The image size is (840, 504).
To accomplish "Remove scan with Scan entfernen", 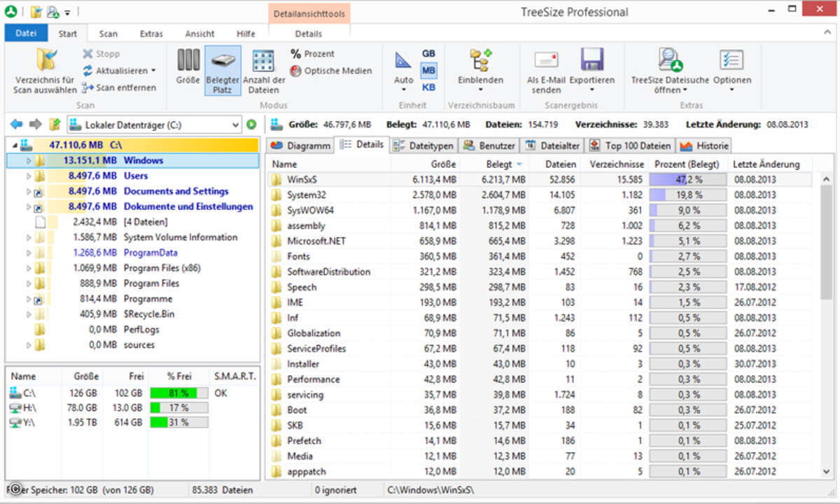I will tap(118, 87).
